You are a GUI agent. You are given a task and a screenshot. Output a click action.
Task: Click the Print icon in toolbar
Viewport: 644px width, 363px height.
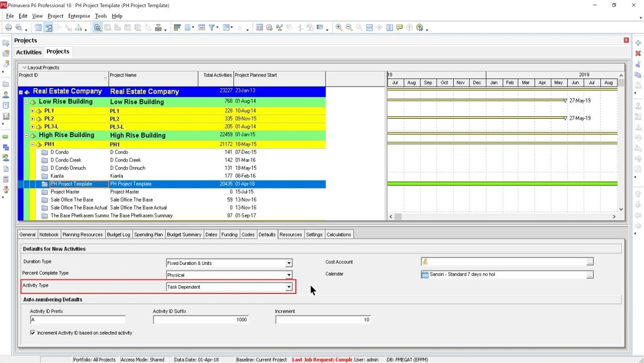coord(8,28)
